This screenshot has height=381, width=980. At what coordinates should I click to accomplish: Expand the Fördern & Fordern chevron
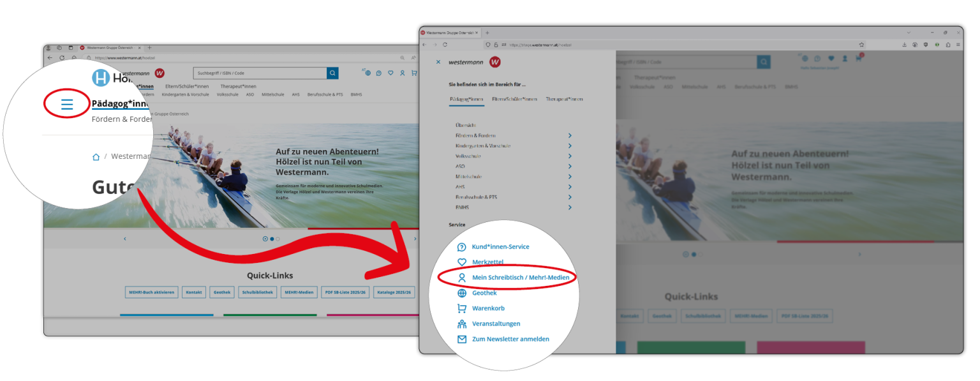(x=570, y=135)
